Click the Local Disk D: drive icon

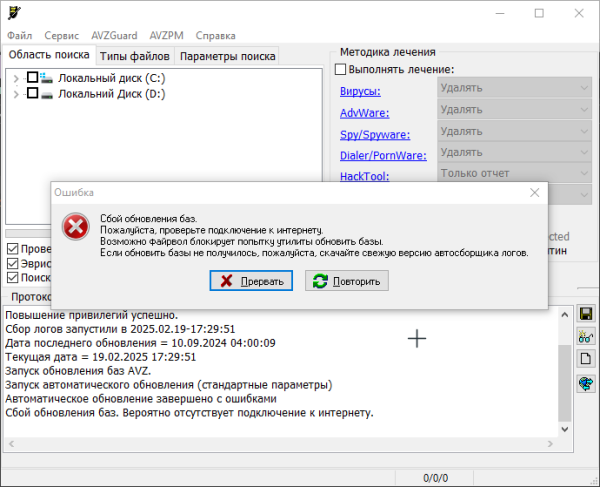point(46,94)
